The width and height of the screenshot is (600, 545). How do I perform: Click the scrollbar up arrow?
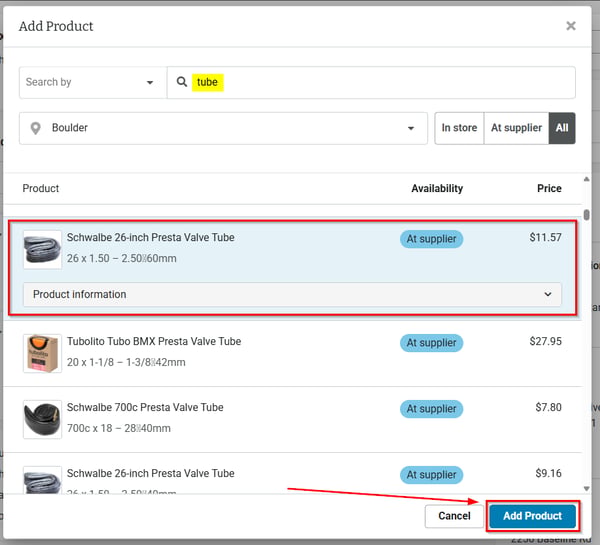click(x=586, y=179)
